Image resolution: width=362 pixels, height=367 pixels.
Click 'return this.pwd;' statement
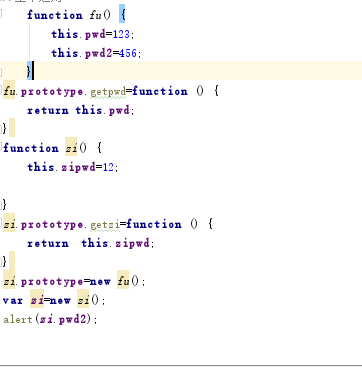(81, 110)
